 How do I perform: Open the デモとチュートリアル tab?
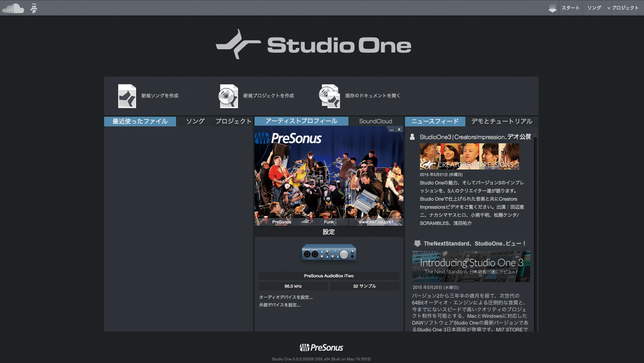coord(502,121)
